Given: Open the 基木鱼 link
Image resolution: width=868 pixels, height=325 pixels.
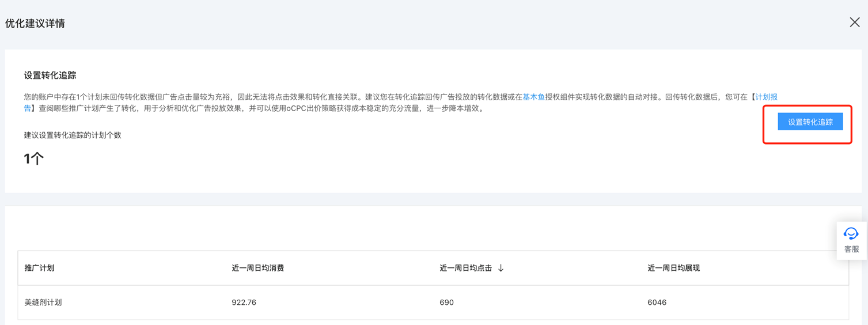Looking at the screenshot, I should [533, 97].
